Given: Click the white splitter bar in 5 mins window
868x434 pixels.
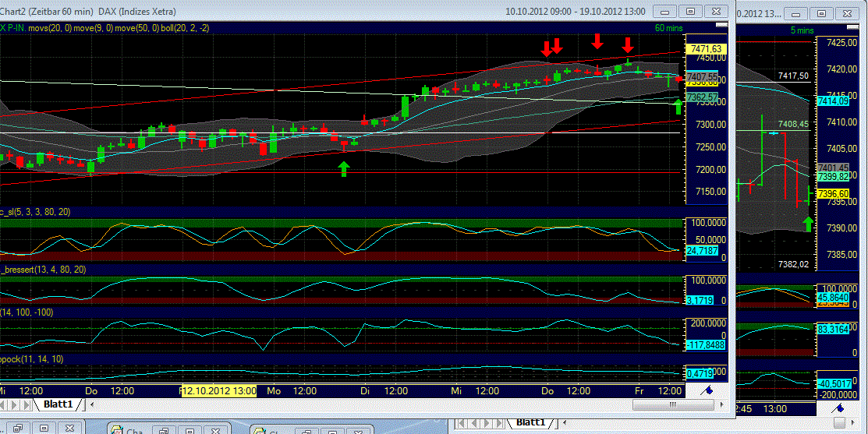Looking at the screenshot, I should 852,27.
